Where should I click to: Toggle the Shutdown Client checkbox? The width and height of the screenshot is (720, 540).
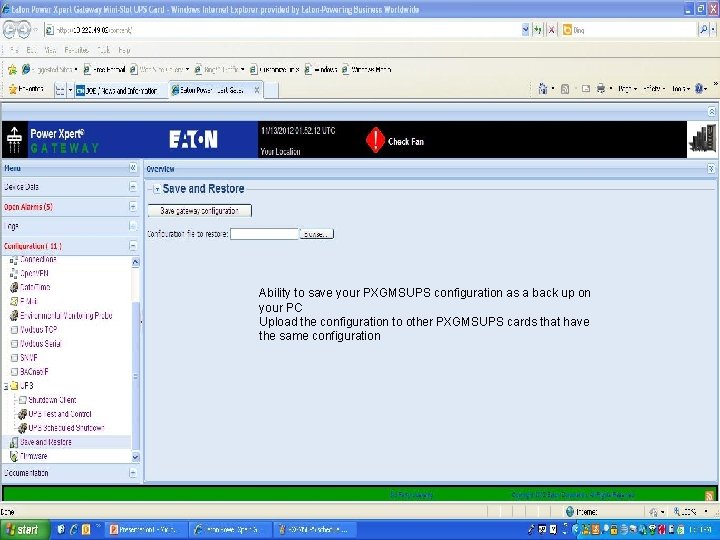(x=22, y=400)
